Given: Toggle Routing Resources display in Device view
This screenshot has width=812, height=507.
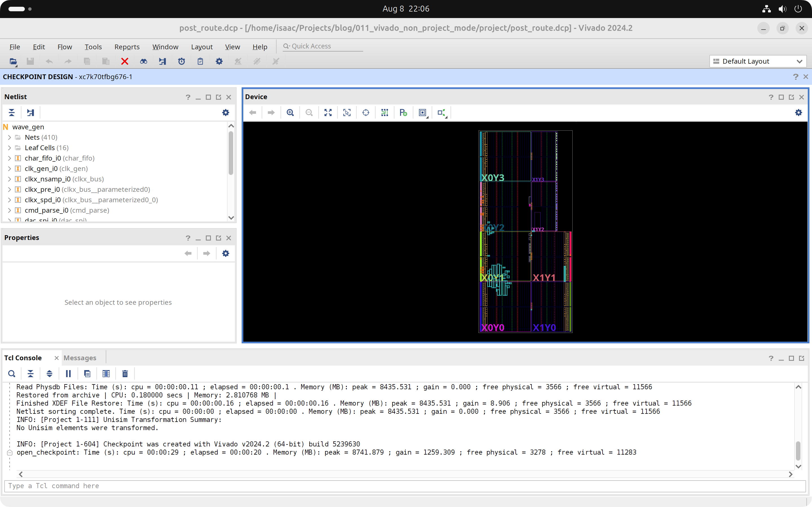Looking at the screenshot, I should click(x=385, y=113).
